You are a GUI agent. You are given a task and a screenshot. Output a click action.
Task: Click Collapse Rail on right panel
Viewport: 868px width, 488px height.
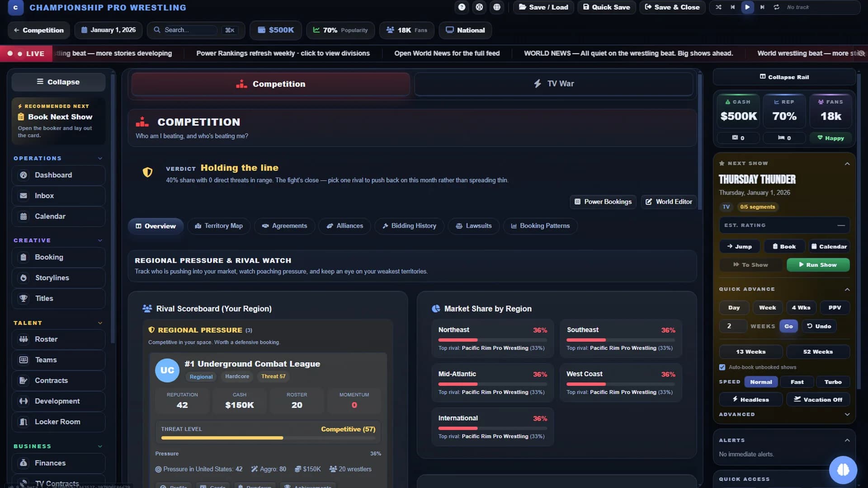click(784, 77)
